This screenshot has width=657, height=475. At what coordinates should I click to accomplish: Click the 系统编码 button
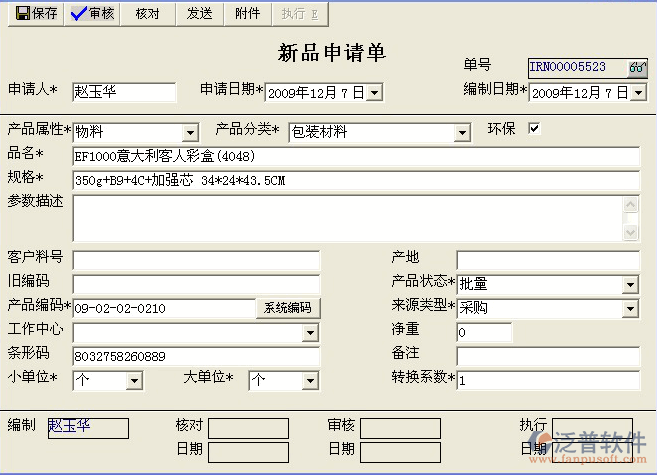(288, 308)
